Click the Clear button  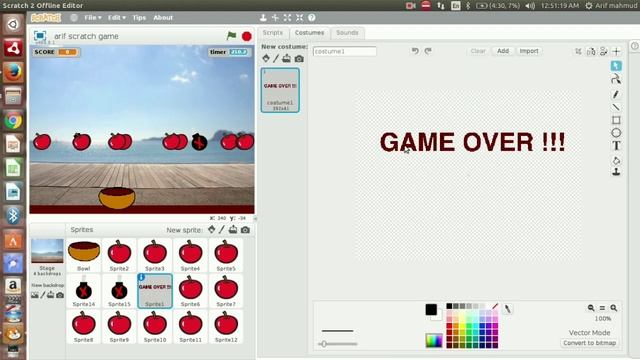[x=478, y=51]
